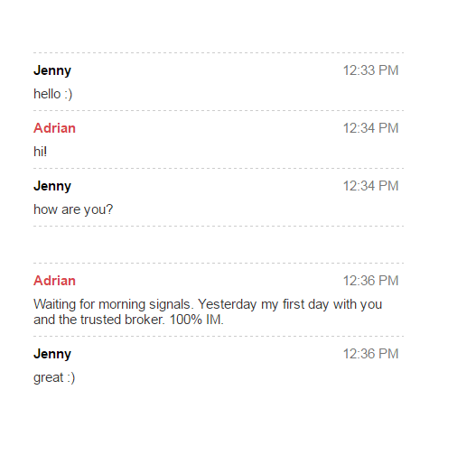The height and width of the screenshot is (464, 476).
Task: Click Jenny's 12:34 PM timestamp
Action: click(370, 186)
